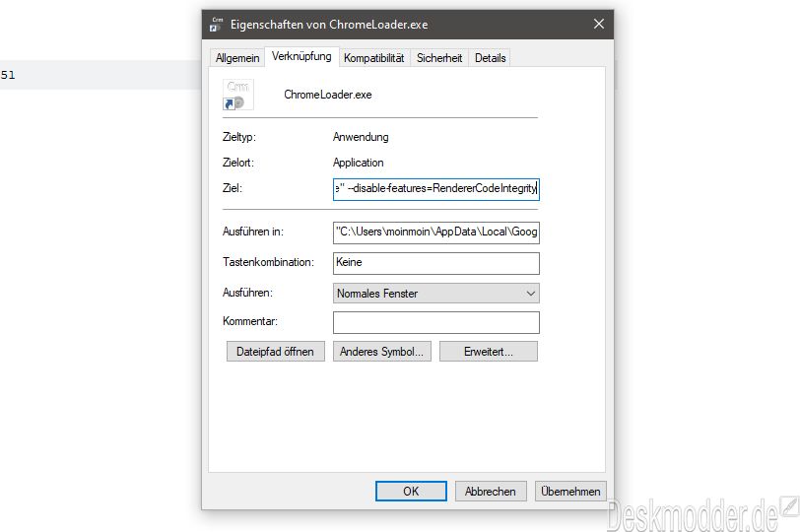Click the Ziel: label
800x532 pixels.
pos(233,188)
